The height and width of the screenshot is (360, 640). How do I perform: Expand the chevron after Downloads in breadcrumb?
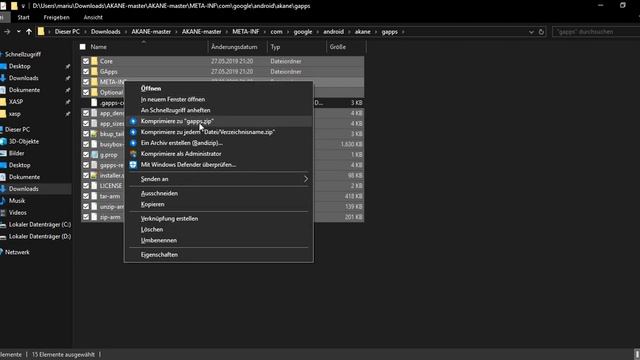126,32
